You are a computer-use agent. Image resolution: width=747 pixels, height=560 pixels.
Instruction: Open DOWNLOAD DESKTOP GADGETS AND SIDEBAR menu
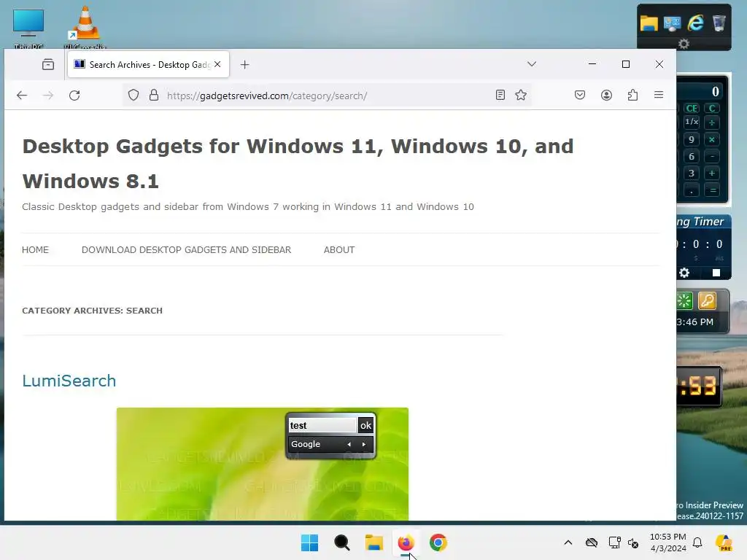[186, 249]
